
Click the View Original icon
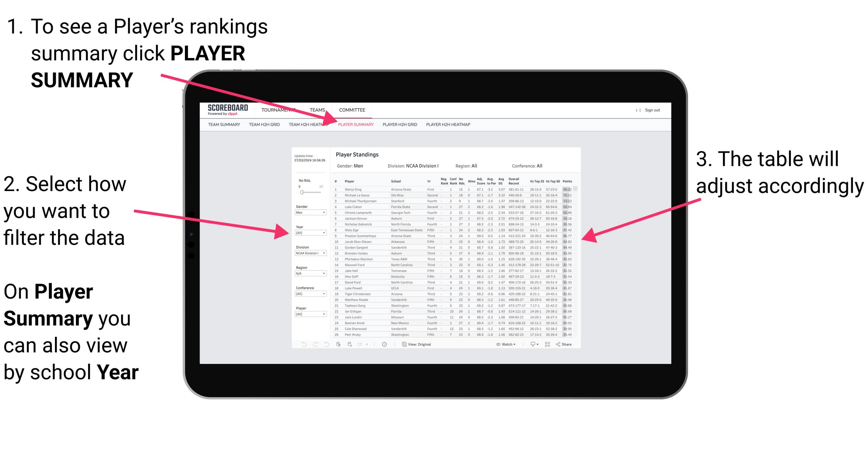pos(402,343)
